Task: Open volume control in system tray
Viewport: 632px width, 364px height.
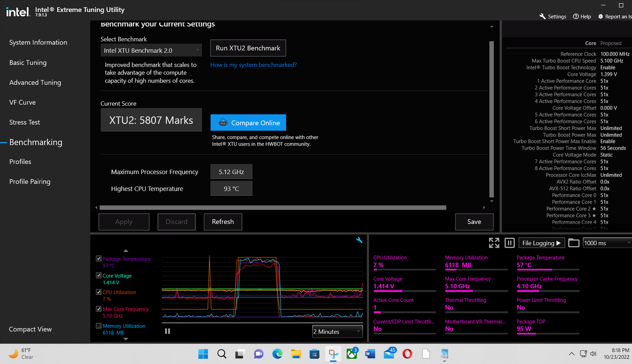Action: pos(594,354)
